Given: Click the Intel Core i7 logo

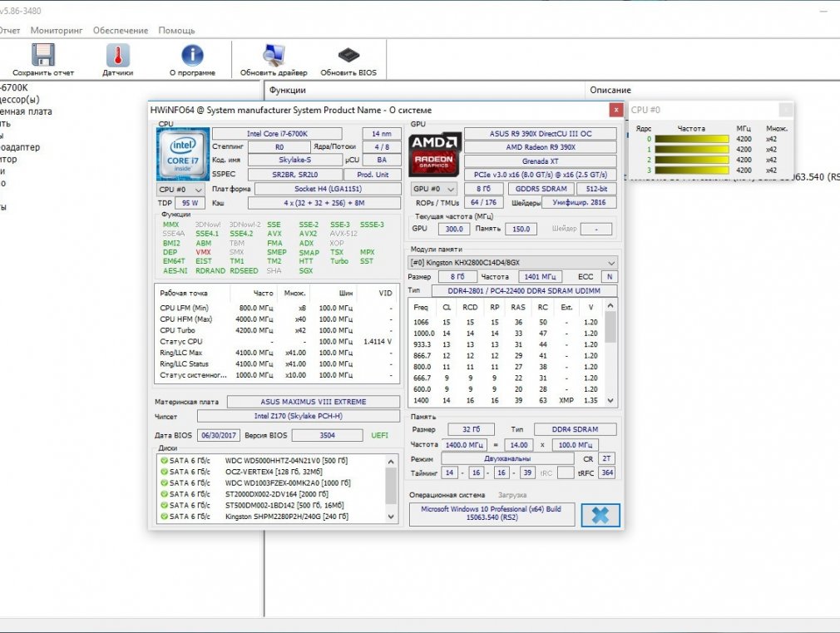Looking at the screenshot, I should pos(183,154).
